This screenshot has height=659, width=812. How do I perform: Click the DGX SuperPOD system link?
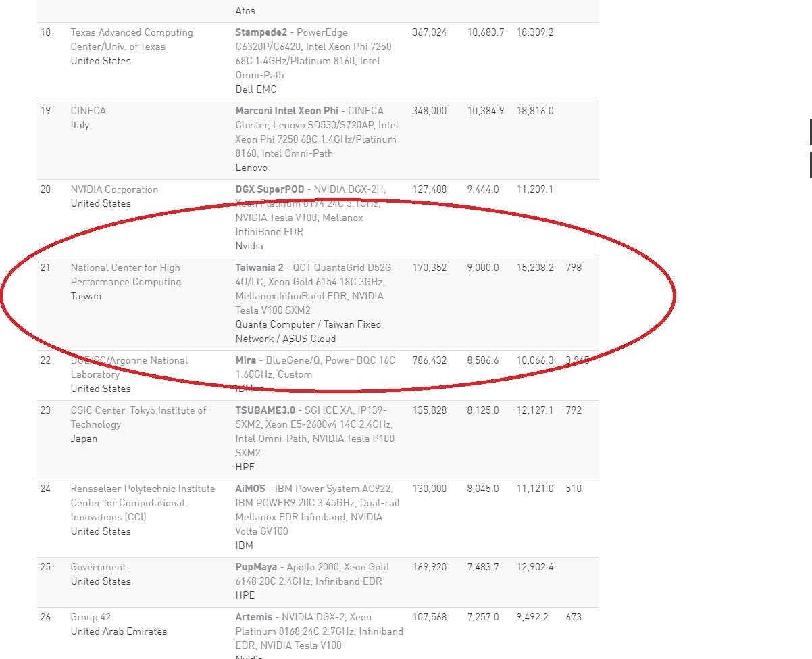point(270,189)
